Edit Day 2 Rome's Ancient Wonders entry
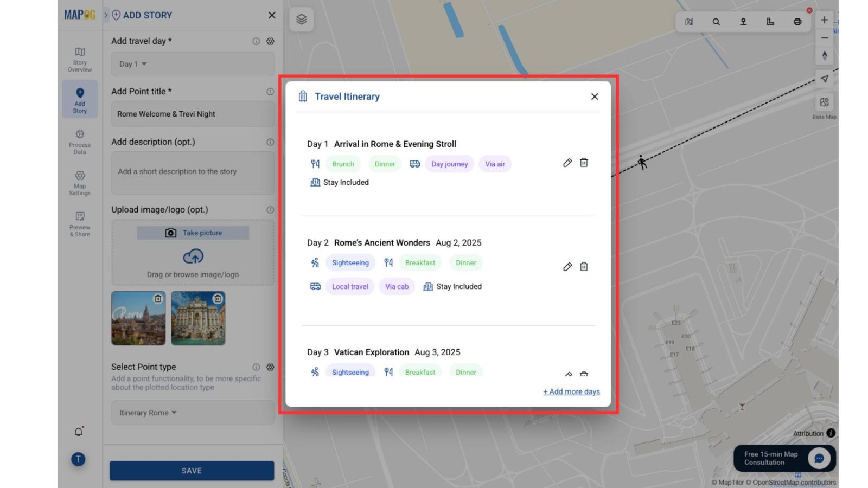The height and width of the screenshot is (488, 868). tap(567, 267)
